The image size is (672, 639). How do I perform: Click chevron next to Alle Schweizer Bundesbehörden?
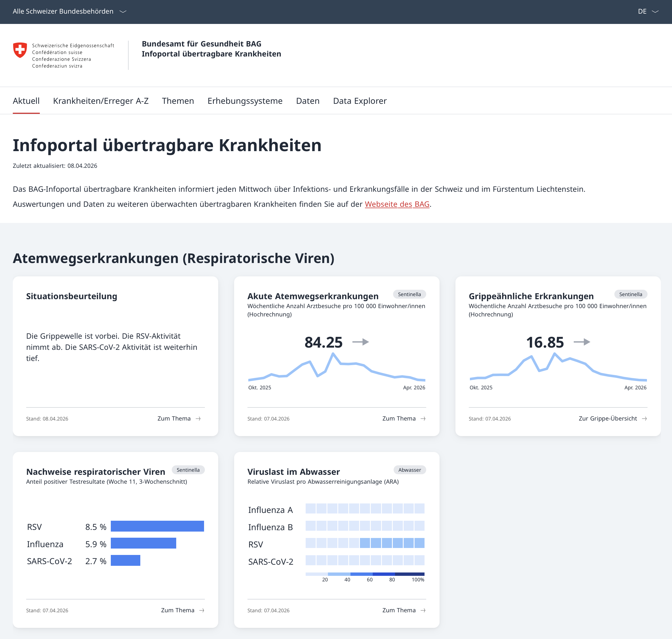coord(123,12)
